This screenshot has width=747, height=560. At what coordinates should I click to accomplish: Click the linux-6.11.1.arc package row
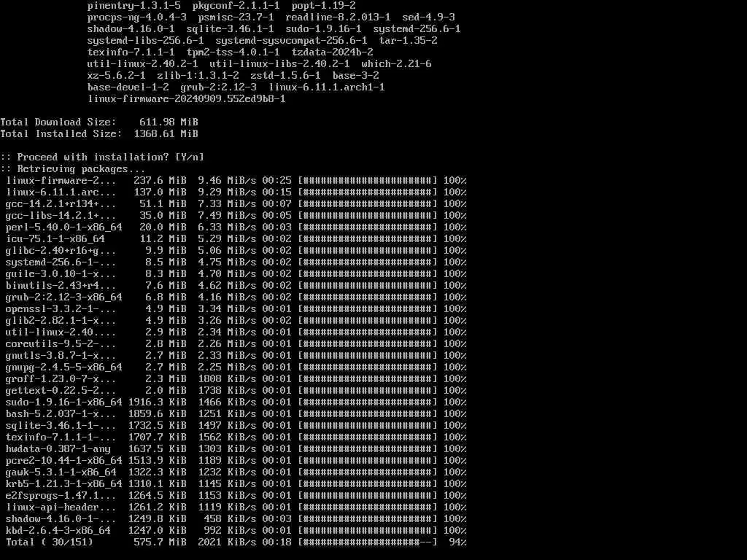[x=236, y=192]
